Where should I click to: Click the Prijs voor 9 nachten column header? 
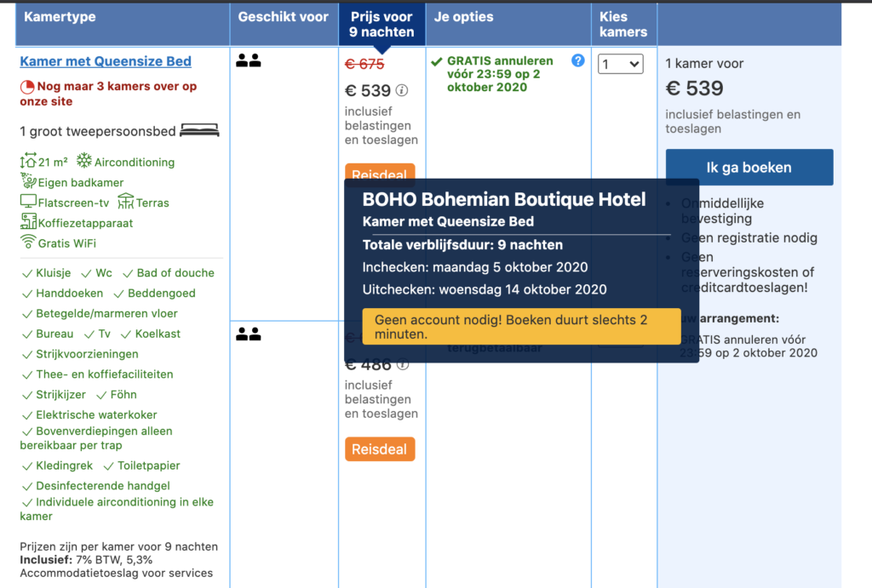pyautogui.click(x=382, y=25)
